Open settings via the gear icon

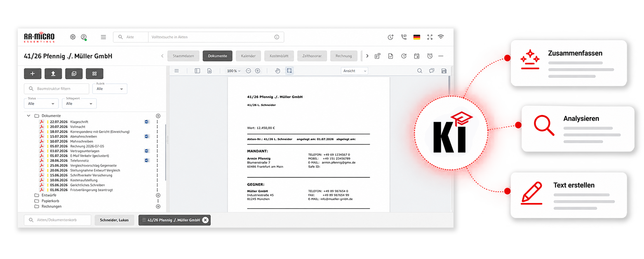pos(73,37)
